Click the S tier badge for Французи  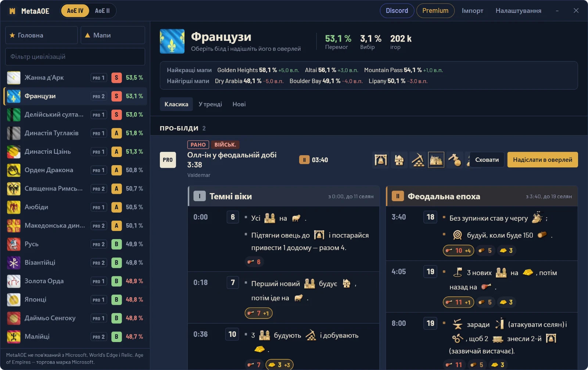pyautogui.click(x=116, y=96)
